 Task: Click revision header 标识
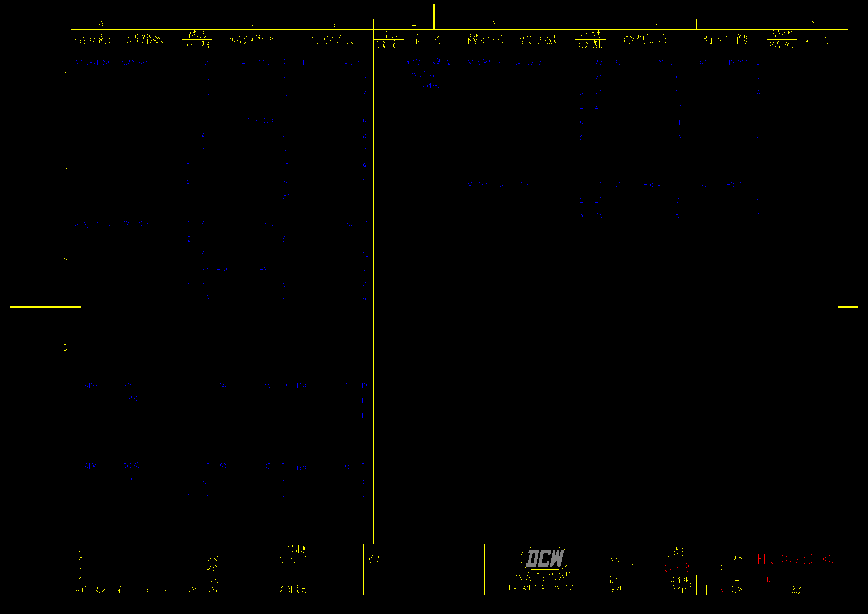click(x=81, y=590)
